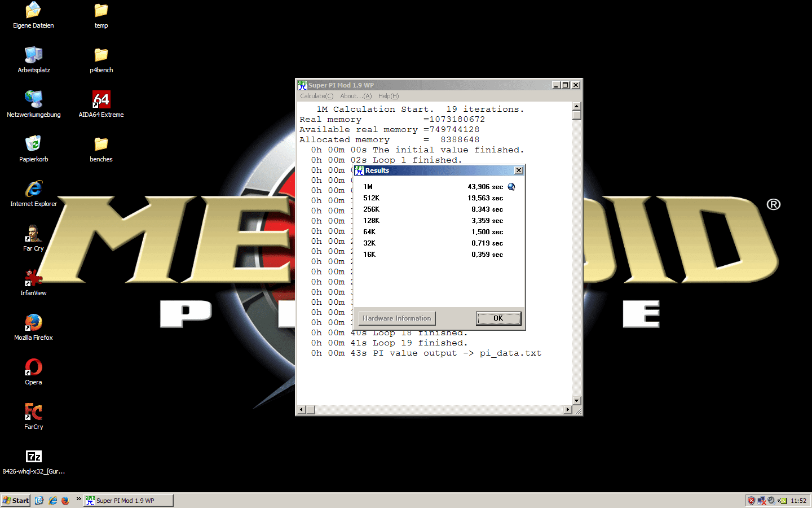Screen dimensions: 812x508
Task: Open the Calculate menu
Action: 317,96
